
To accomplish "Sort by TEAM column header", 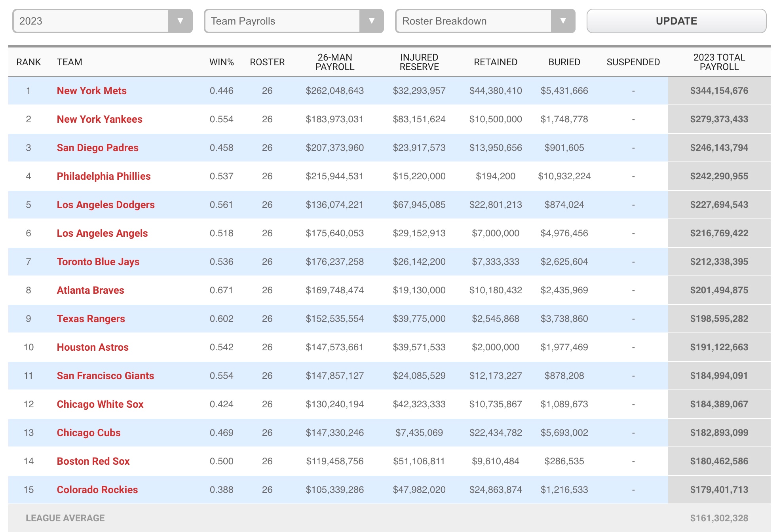I will pos(70,62).
